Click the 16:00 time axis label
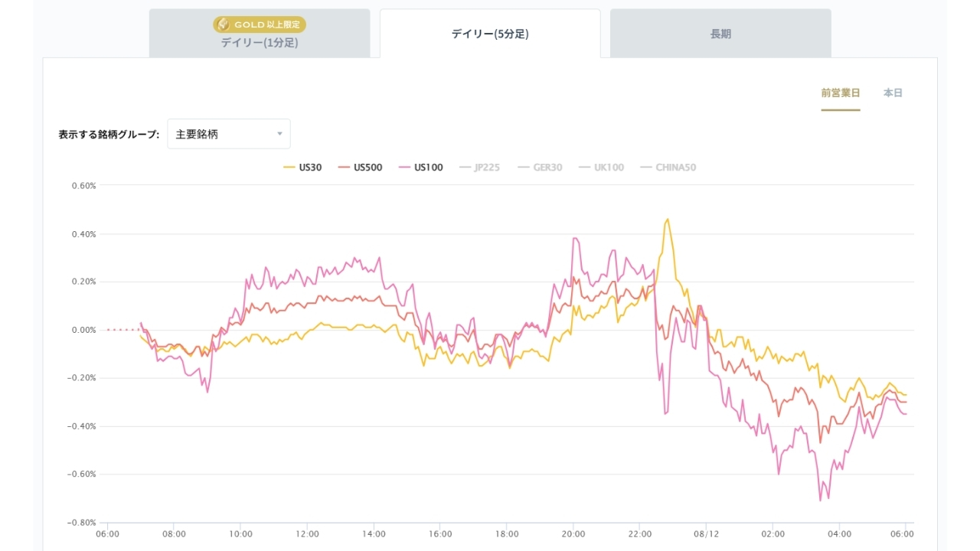 pyautogui.click(x=440, y=534)
